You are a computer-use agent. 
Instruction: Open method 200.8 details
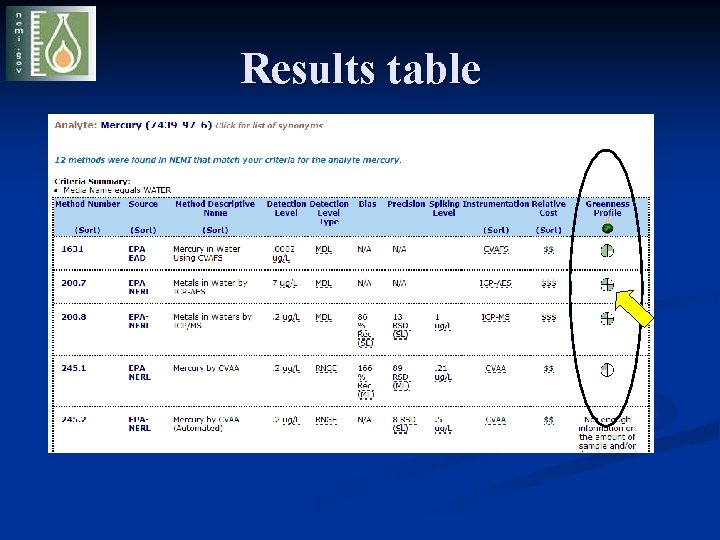(73, 317)
